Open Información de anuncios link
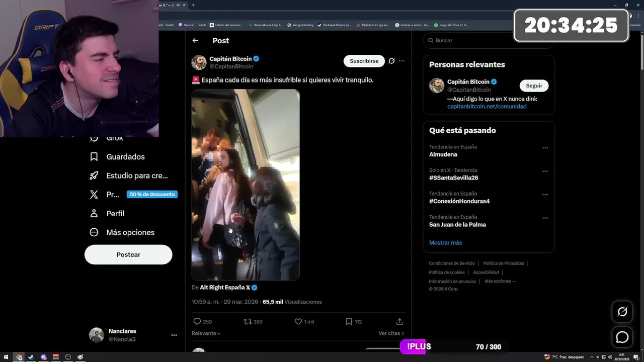Screen dimensions: 644x362 coord(452,281)
